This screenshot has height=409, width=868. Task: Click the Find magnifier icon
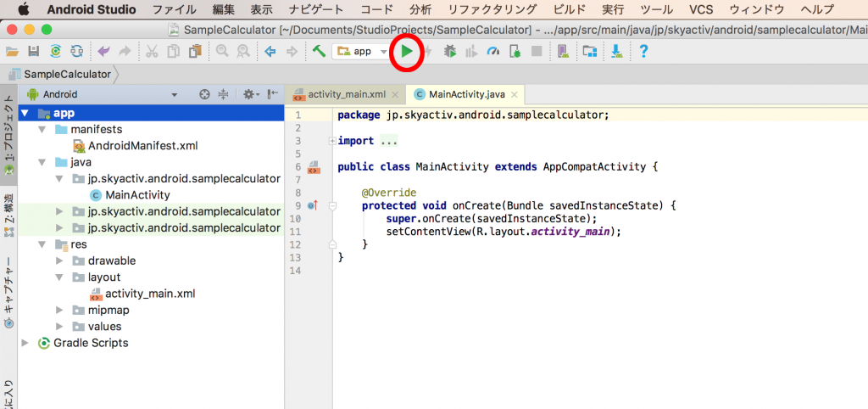pos(223,52)
